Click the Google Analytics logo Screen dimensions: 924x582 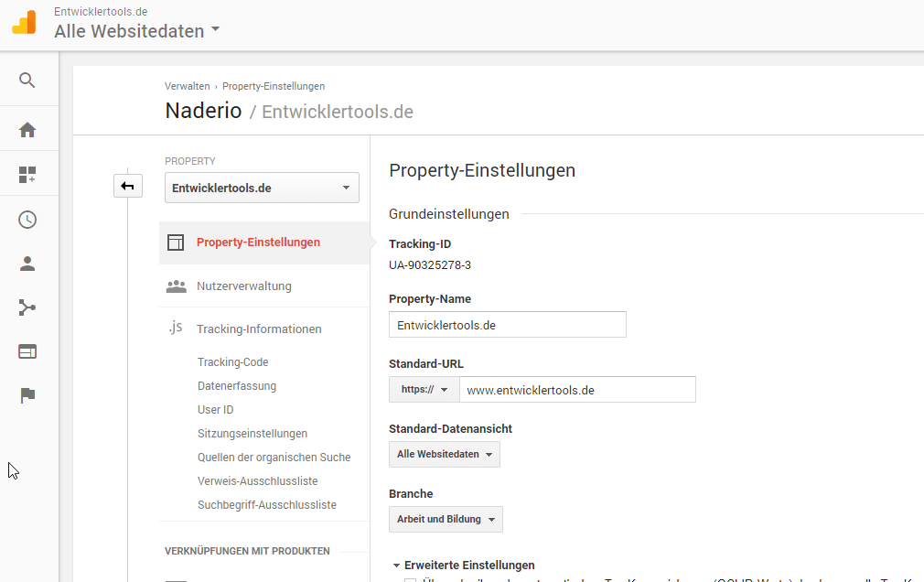point(24,22)
